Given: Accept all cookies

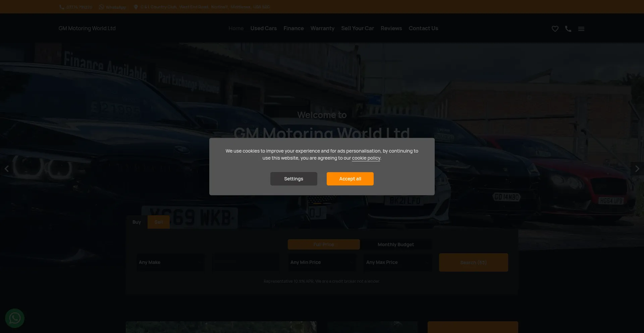Looking at the screenshot, I should click(350, 178).
